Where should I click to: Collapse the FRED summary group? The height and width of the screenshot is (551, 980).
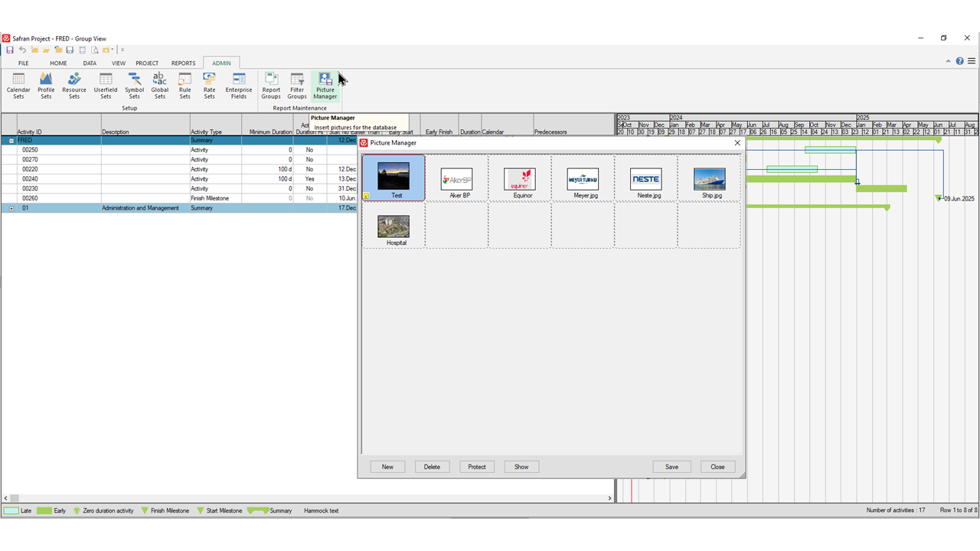pyautogui.click(x=11, y=141)
